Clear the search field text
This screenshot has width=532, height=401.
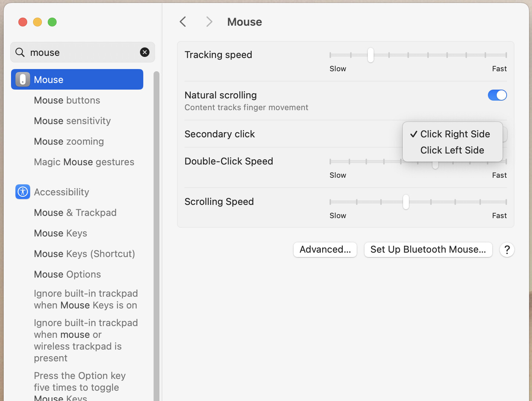pyautogui.click(x=145, y=52)
